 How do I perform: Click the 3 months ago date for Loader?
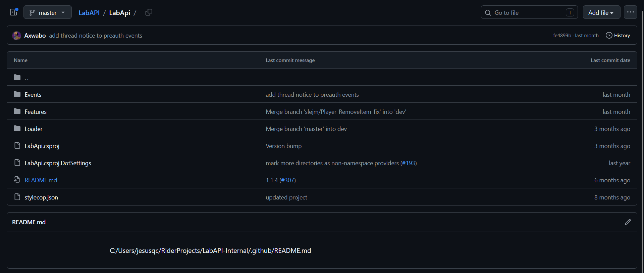coord(612,129)
